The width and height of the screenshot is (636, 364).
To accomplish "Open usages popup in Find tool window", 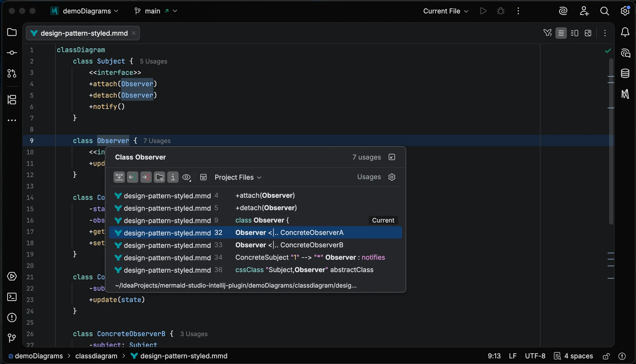I will [x=392, y=157].
